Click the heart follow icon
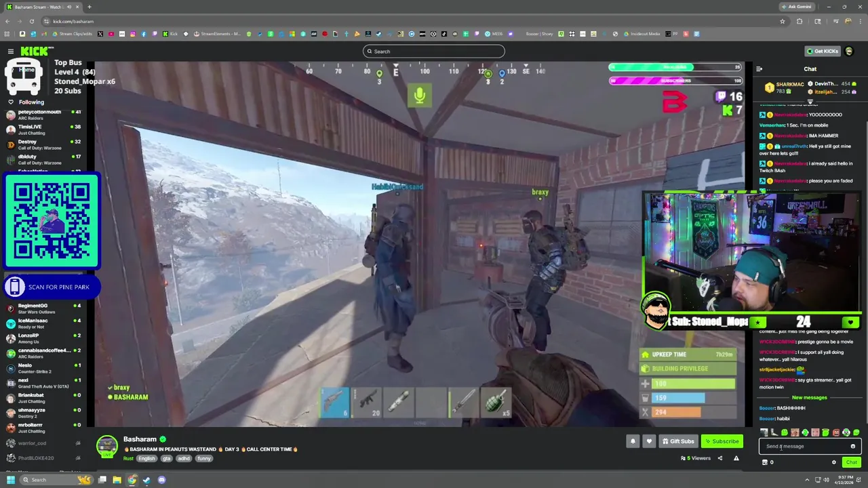 click(649, 441)
